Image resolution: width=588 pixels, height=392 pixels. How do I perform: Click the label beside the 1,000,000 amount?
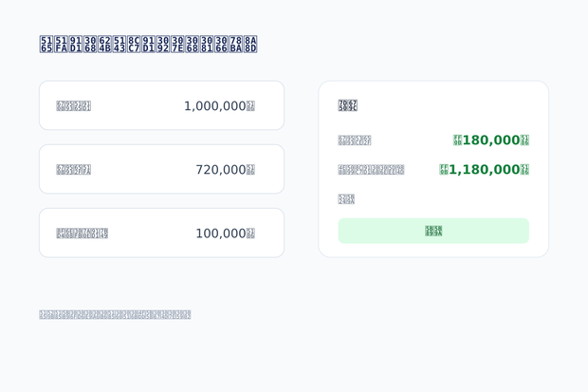point(74,106)
